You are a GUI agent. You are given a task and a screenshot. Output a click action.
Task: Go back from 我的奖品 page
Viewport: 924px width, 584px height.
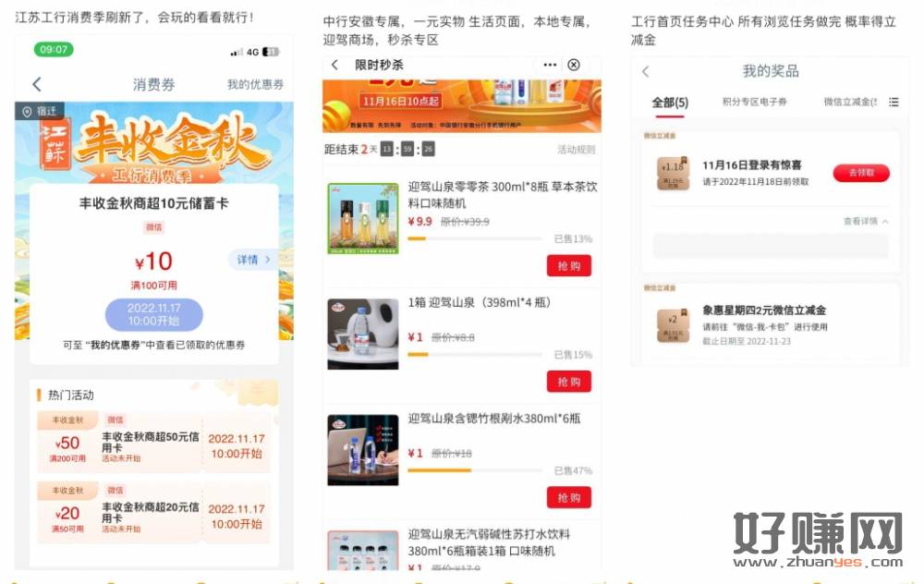tap(646, 72)
